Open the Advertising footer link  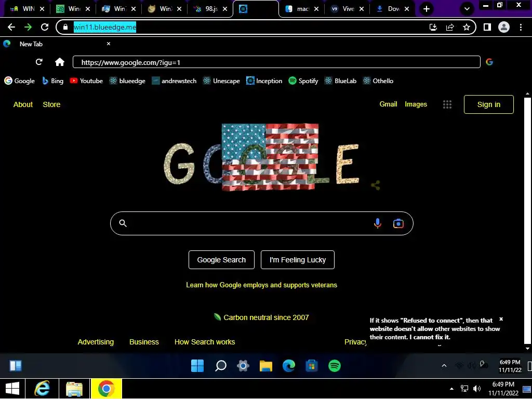click(96, 342)
